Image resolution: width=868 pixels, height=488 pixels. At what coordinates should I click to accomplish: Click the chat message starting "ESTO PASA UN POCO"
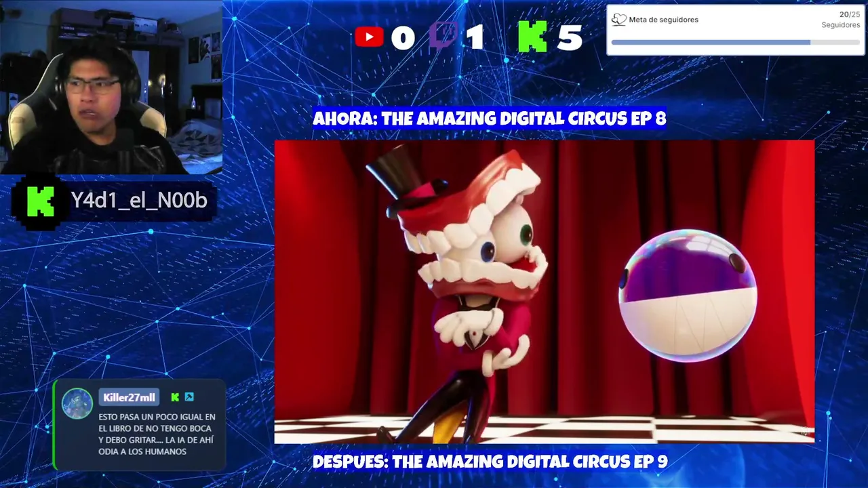click(x=157, y=434)
